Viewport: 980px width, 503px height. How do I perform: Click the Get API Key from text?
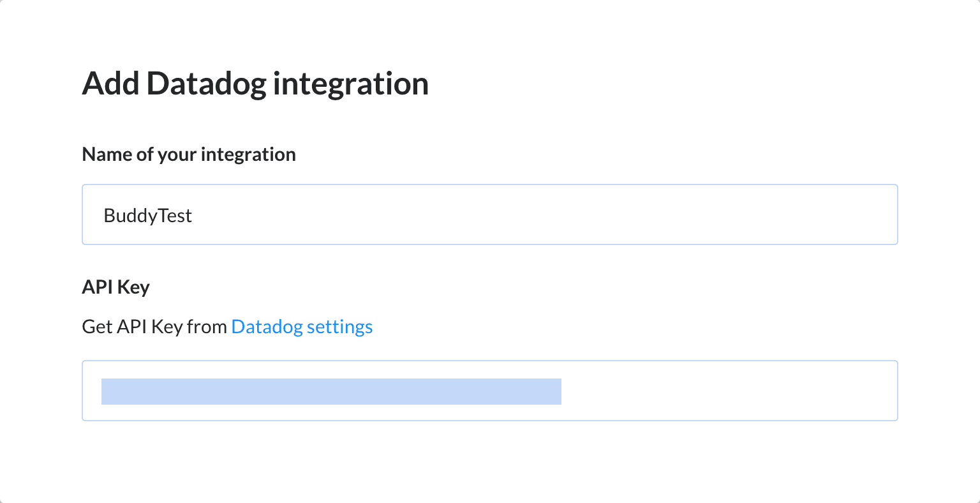coord(153,326)
